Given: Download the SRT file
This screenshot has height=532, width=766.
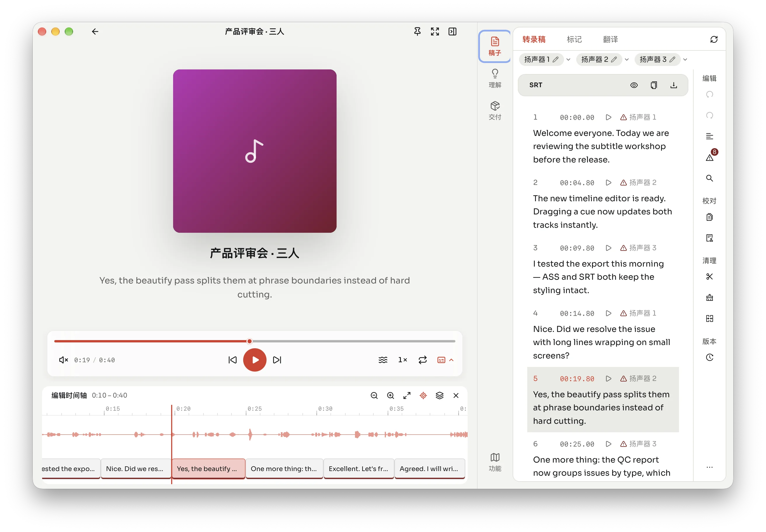Looking at the screenshot, I should click(673, 85).
